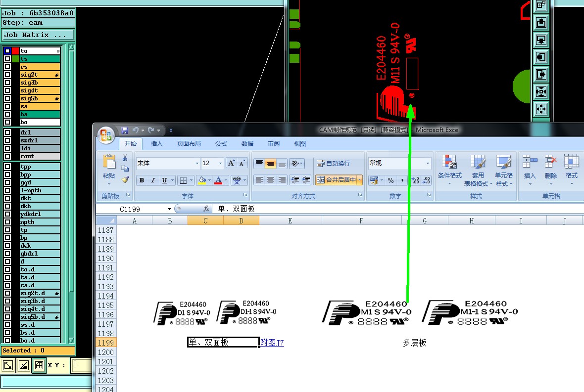
Task: Toggle checkbox for layer bo
Action: [x=7, y=122]
